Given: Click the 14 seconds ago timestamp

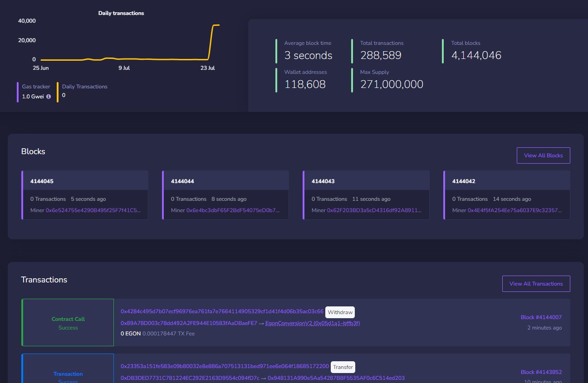Looking at the screenshot, I should click(x=512, y=199).
